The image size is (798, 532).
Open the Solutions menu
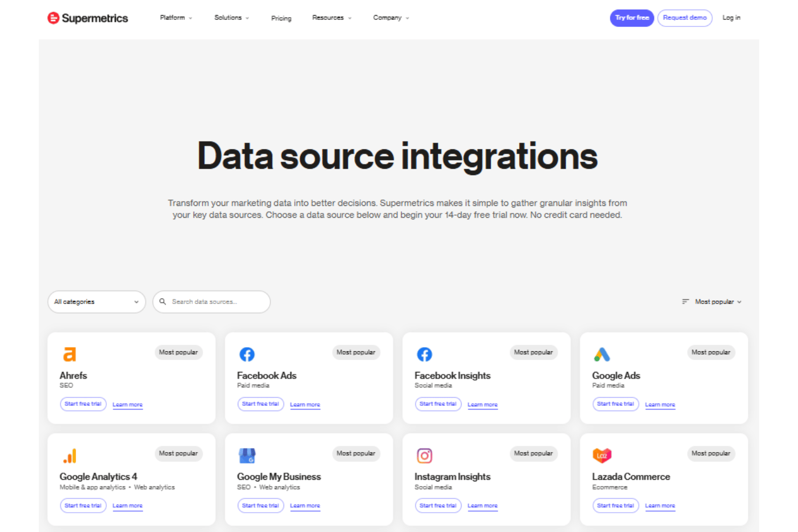232,18
